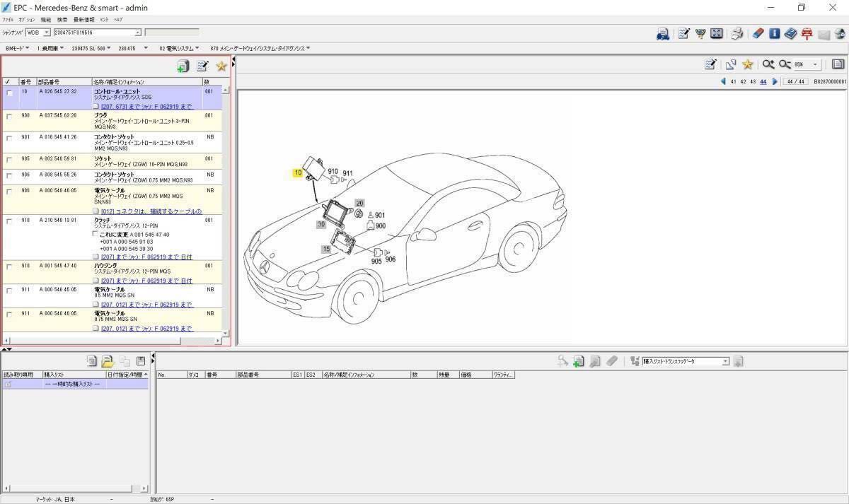849x504 pixels.
Task: Click callout 15 on the diagram
Action: 326,249
